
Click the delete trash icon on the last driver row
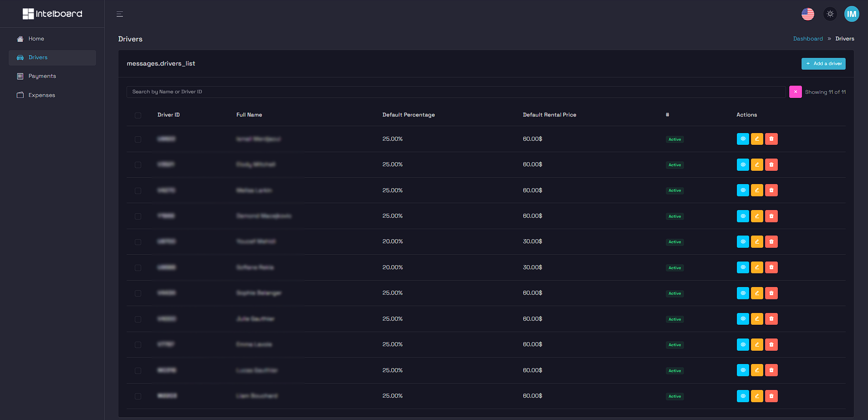pos(771,396)
